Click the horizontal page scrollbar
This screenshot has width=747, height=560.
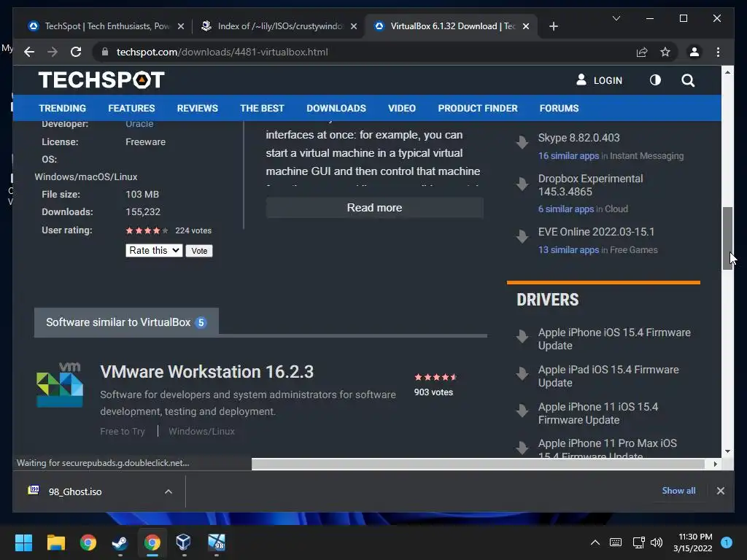click(x=478, y=464)
